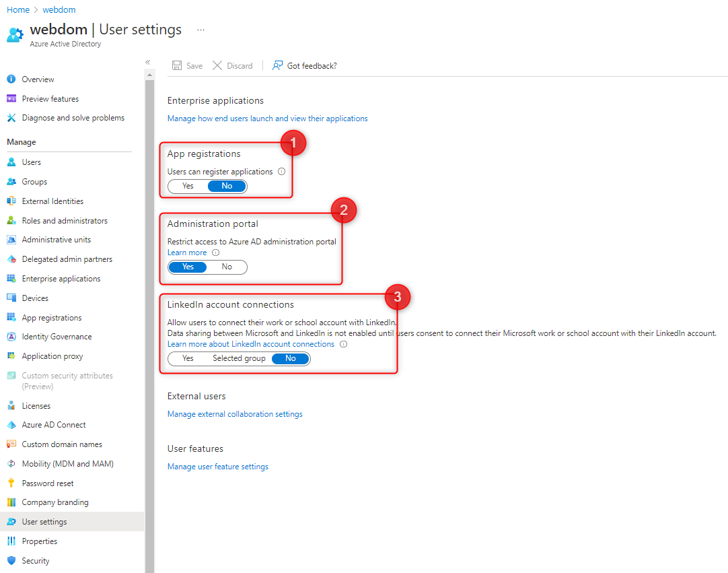Click the Application proxy icon

pos(11,356)
